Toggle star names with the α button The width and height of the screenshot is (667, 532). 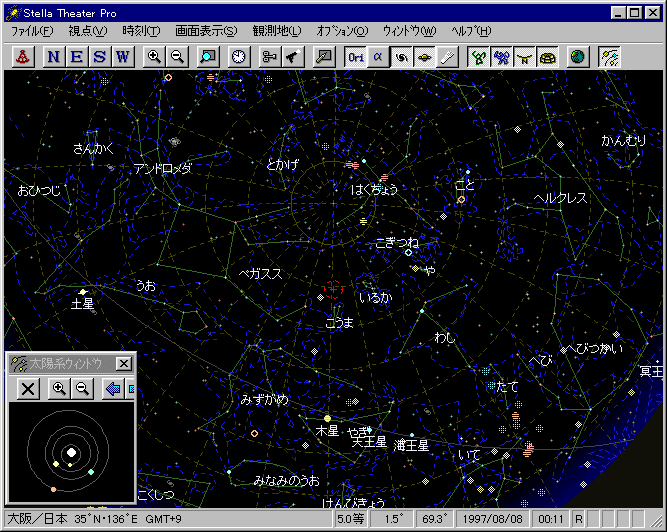(378, 57)
